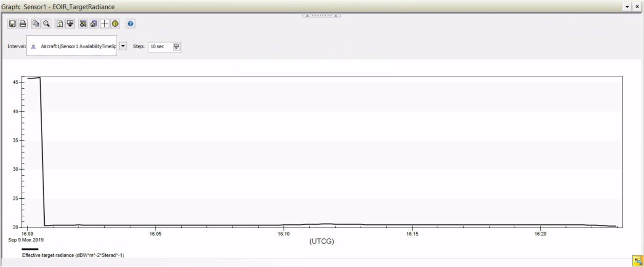
Task: Expand the Interval dropdown arrow
Action: [x=123, y=46]
